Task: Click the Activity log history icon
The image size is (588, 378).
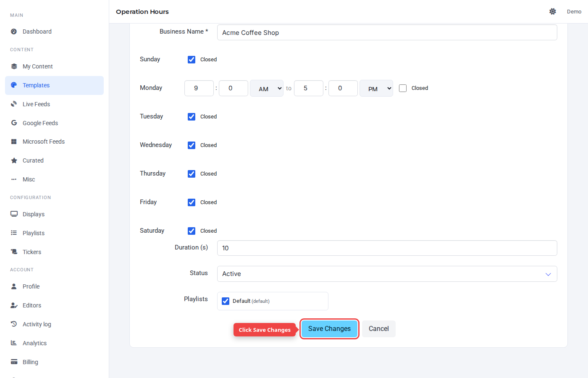Action: pos(14,324)
